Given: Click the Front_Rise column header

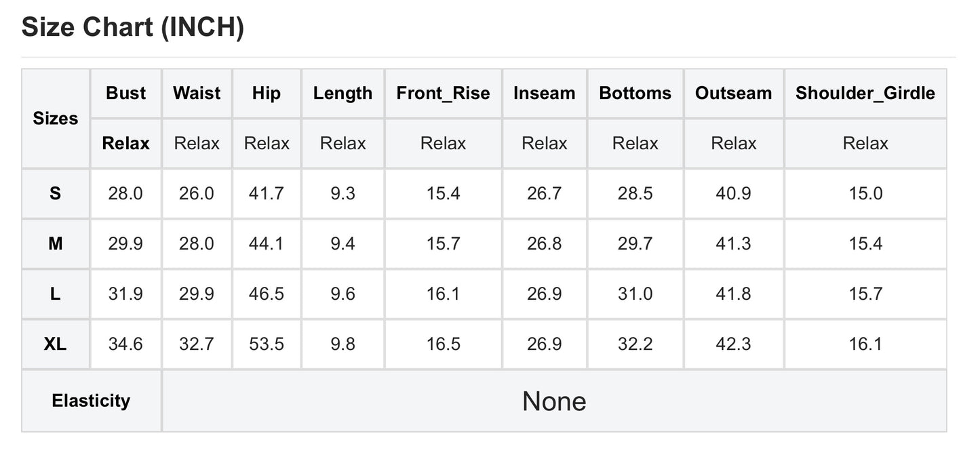Looking at the screenshot, I should [444, 94].
